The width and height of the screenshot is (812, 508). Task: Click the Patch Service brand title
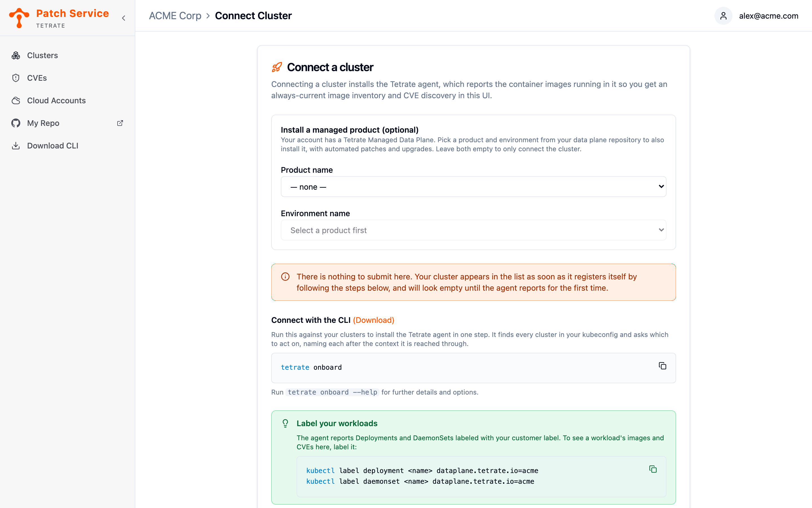pyautogui.click(x=72, y=14)
